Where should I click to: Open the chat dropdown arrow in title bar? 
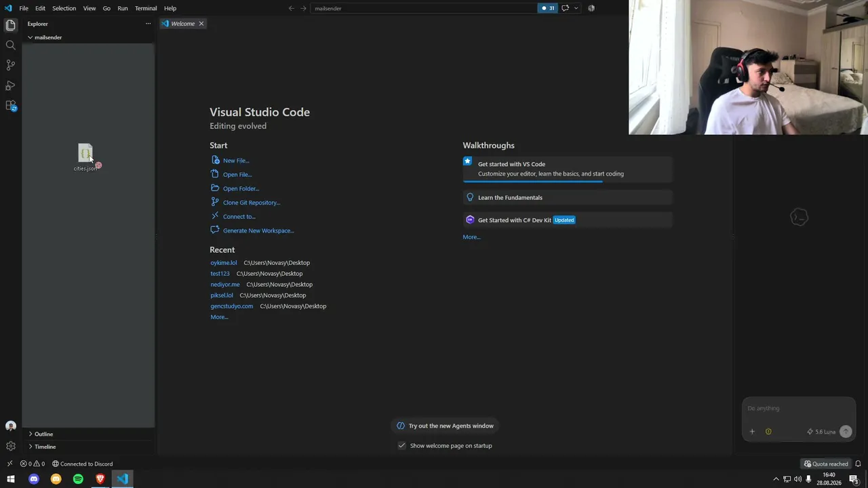click(576, 8)
